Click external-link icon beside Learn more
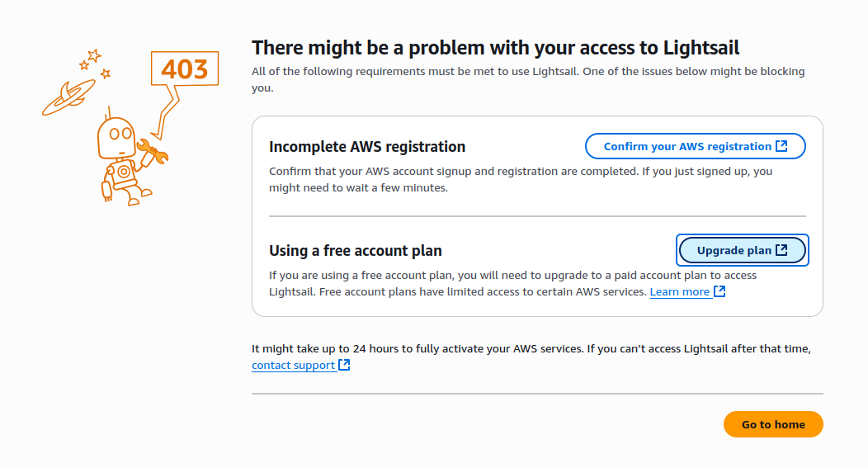 click(719, 291)
